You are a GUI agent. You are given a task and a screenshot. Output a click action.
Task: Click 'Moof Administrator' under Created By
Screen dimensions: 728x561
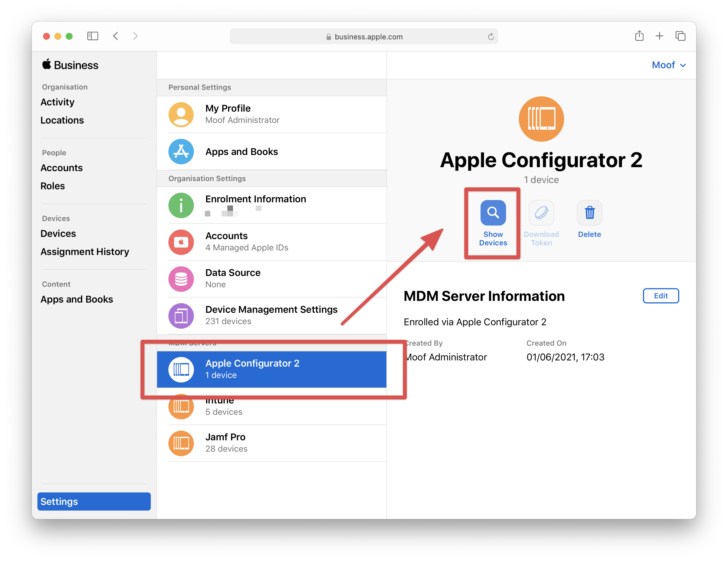coord(446,357)
